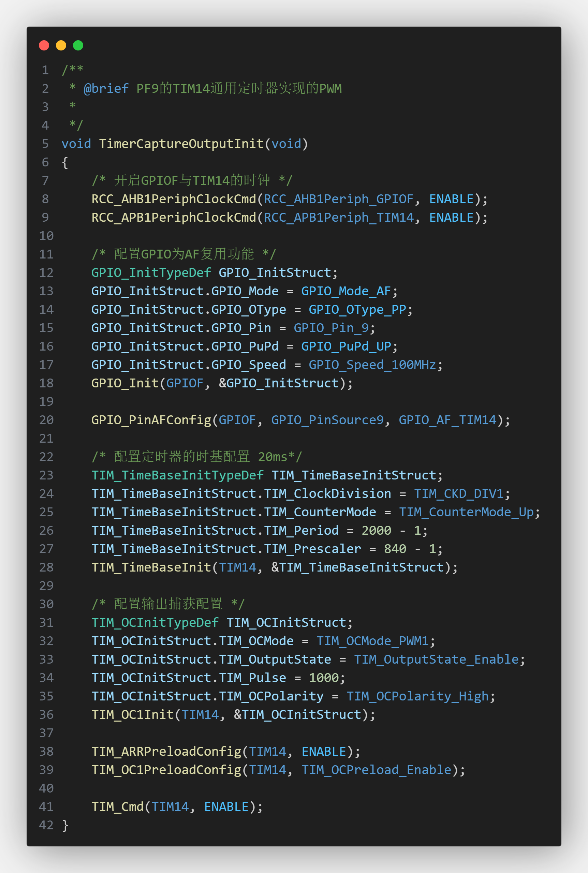Image resolution: width=588 pixels, height=873 pixels.
Task: Click the green maximize dot
Action: click(x=78, y=45)
